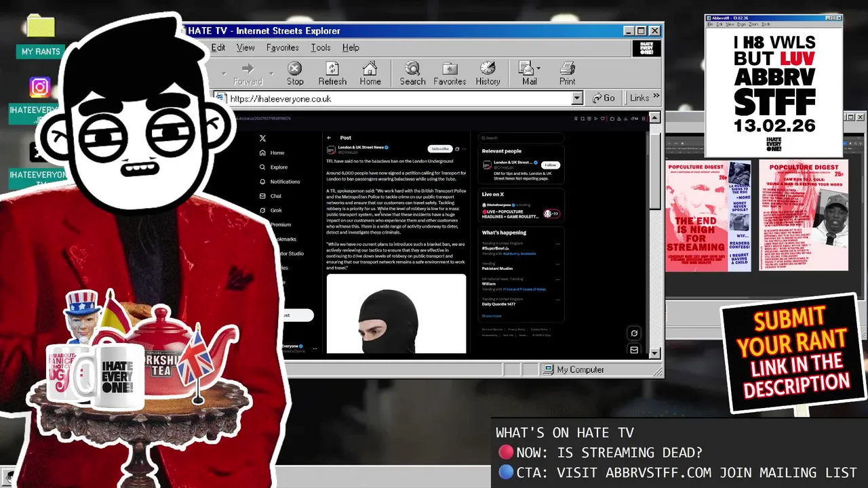This screenshot has width=868, height=488.
Task: Open the History toolbar button
Action: pyautogui.click(x=488, y=73)
